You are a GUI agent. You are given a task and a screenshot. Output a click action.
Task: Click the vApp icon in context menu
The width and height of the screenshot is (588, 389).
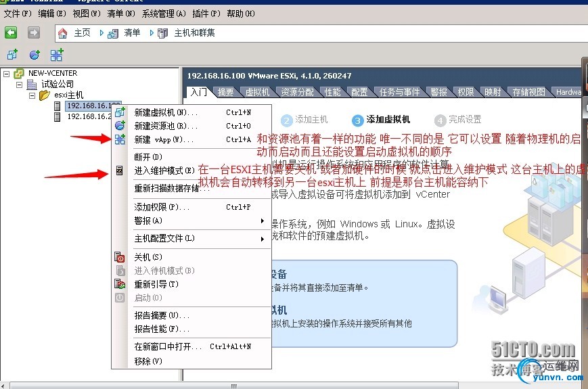point(120,139)
